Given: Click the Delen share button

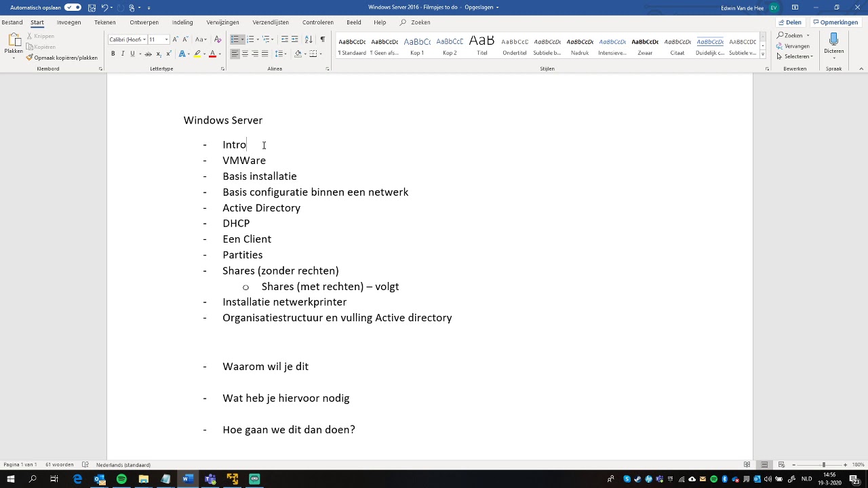Looking at the screenshot, I should pyautogui.click(x=790, y=22).
